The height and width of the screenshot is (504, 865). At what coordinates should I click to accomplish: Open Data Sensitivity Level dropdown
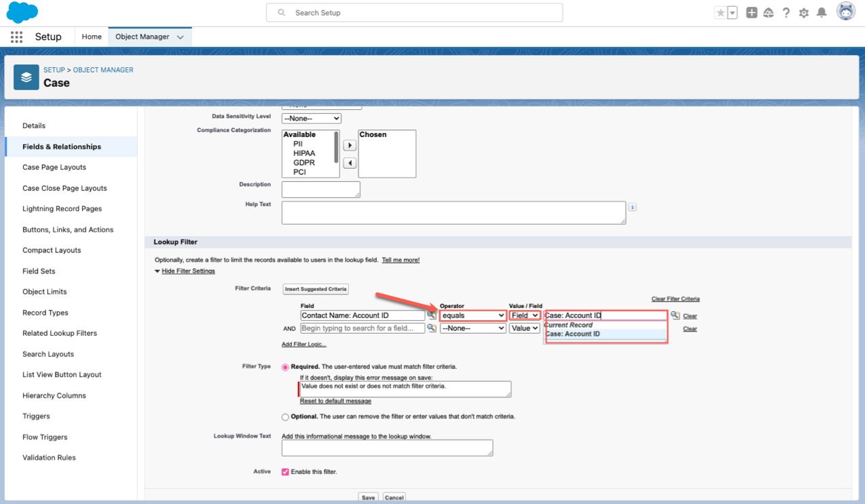[x=311, y=119]
